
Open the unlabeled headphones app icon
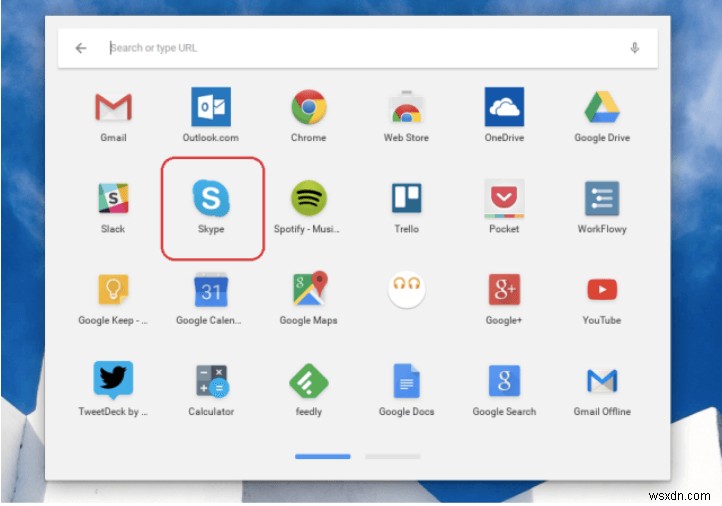pyautogui.click(x=406, y=289)
